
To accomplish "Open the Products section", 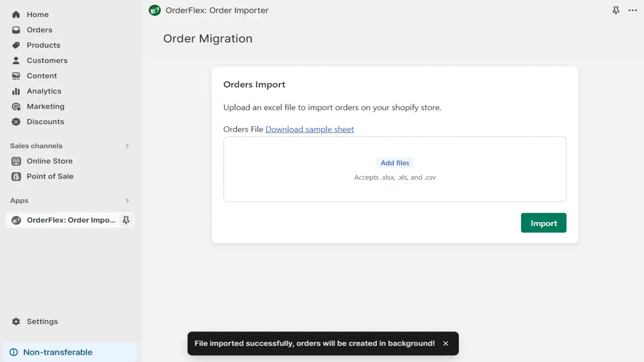I will tap(43, 45).
